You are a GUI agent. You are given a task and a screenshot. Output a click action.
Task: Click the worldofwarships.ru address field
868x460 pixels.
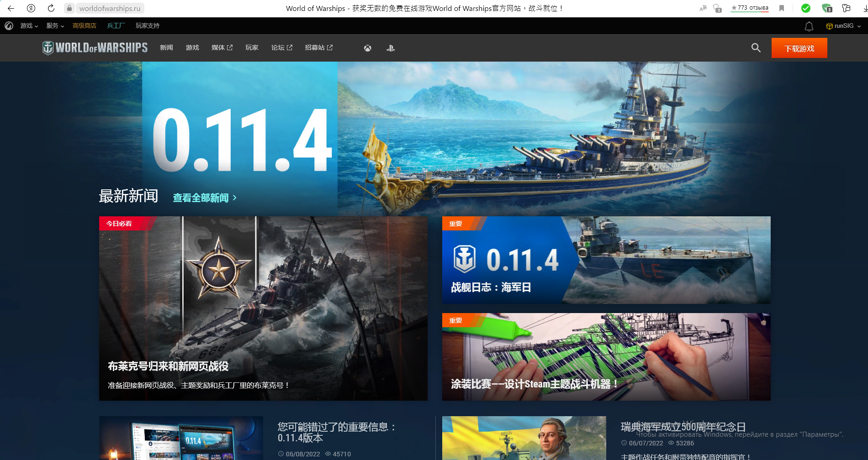point(110,8)
